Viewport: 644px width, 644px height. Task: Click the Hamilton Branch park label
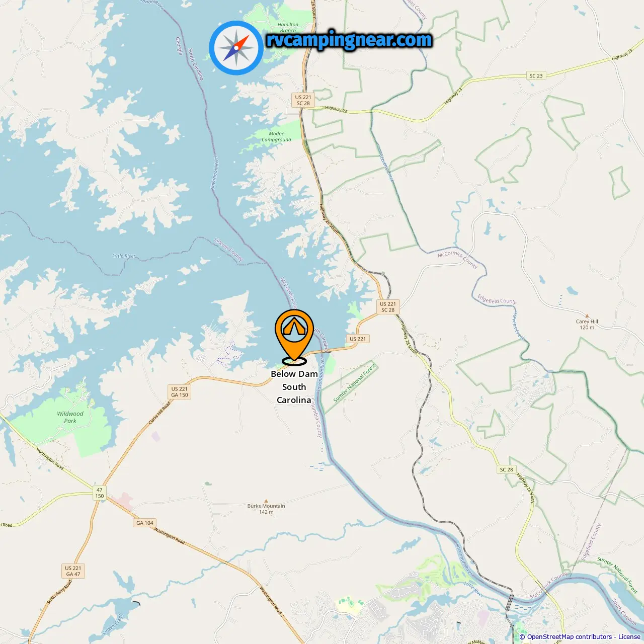tap(288, 27)
